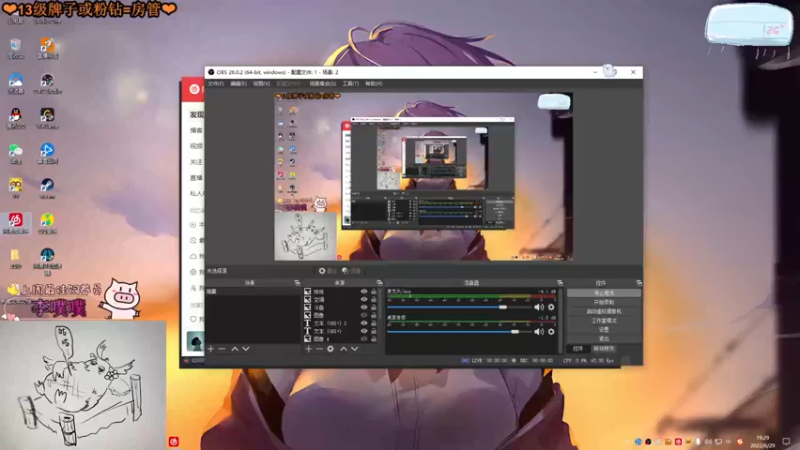Lock the 文本 (GDI+) 2 source
This screenshot has width=800, height=450.
click(373, 323)
